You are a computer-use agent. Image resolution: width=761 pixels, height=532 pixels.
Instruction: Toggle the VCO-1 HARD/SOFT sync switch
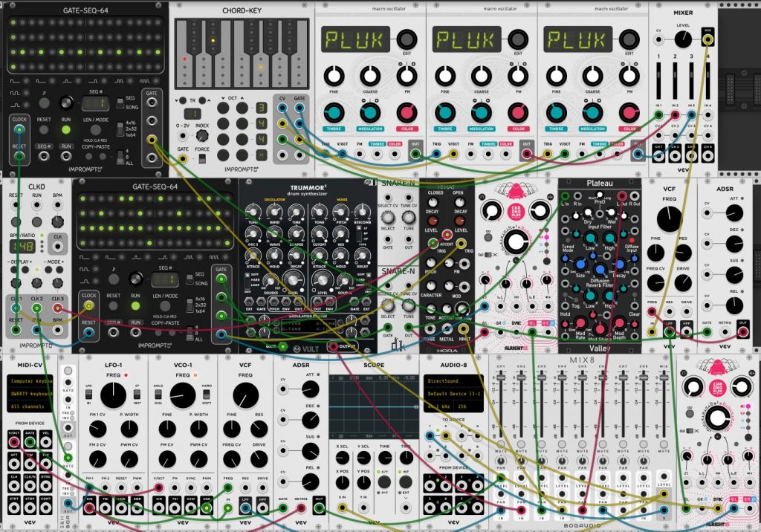(x=207, y=394)
